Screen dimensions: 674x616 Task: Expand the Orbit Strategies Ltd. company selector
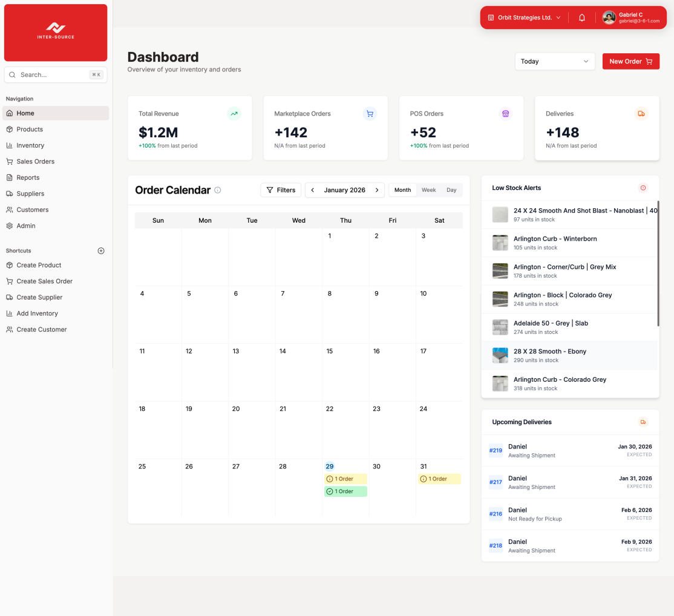tap(524, 18)
